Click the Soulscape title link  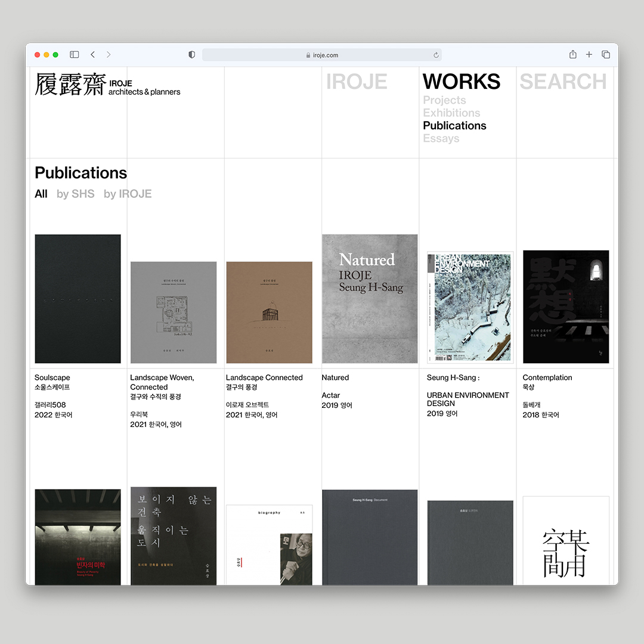coord(52,377)
